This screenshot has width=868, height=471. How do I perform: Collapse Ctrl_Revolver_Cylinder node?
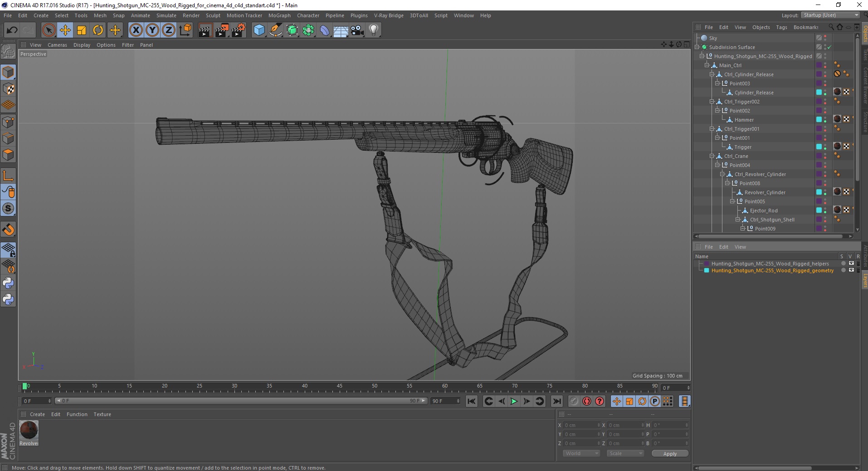(x=722, y=174)
